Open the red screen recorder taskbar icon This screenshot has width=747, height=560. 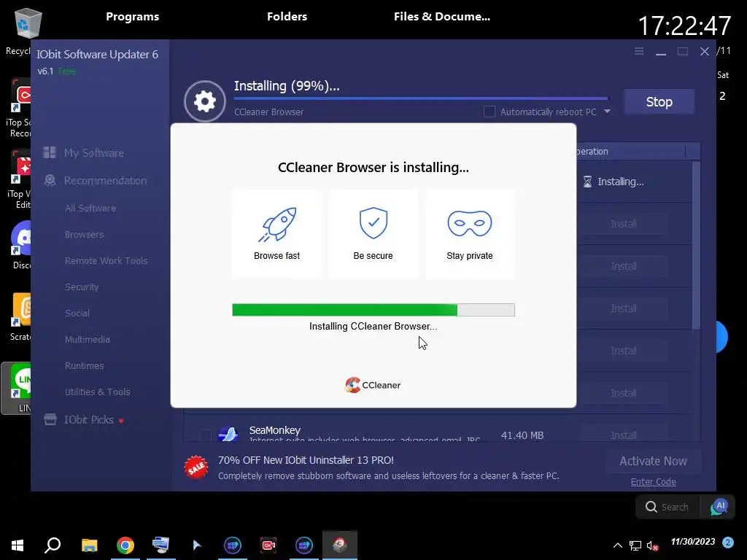coord(268,545)
